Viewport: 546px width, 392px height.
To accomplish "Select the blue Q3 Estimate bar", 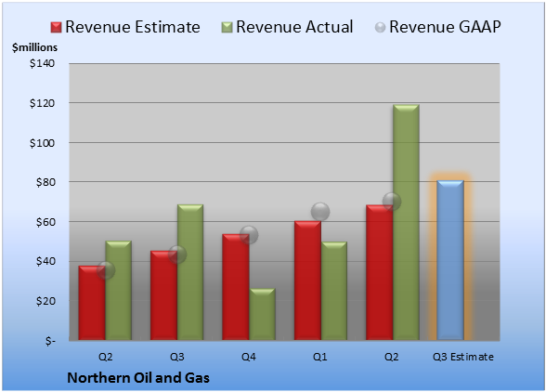I will click(450, 260).
